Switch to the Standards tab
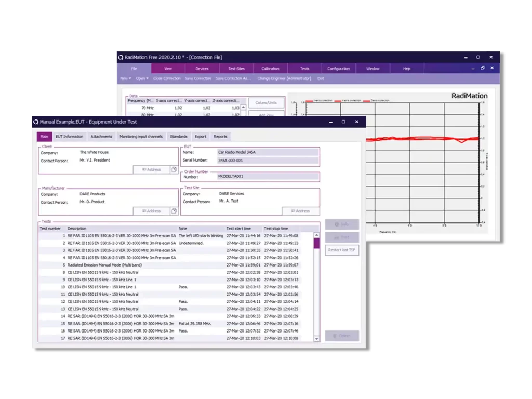This screenshot has width=532, height=399. (179, 137)
